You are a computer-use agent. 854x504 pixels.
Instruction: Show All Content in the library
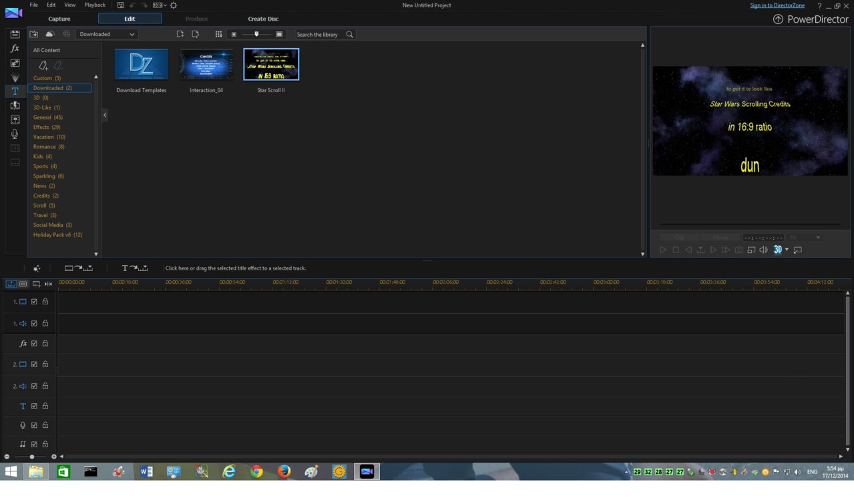47,50
